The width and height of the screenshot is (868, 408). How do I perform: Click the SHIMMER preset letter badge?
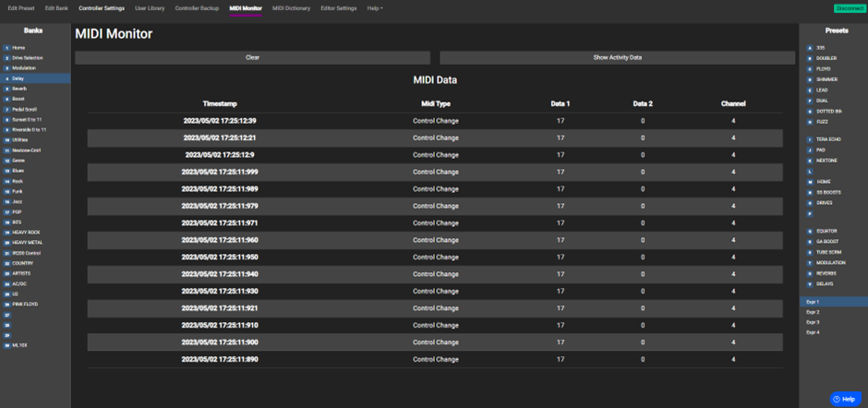(x=810, y=79)
